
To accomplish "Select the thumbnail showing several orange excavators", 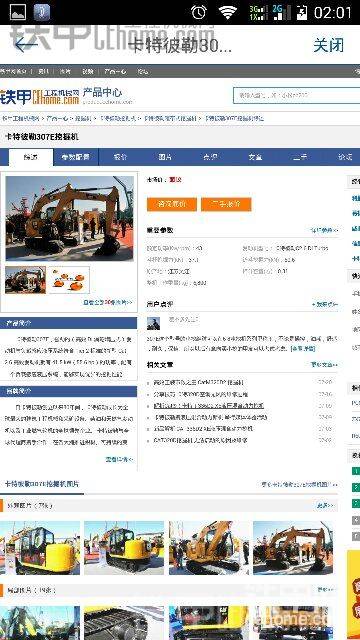I will point(69,280).
